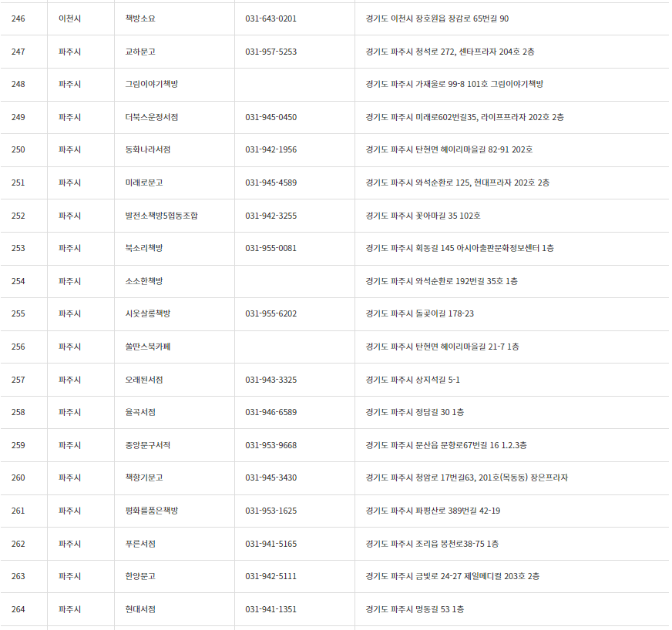Select phone number 031-942-3255
Image resolution: width=672 pixels, height=630 pixels.
[270, 216]
